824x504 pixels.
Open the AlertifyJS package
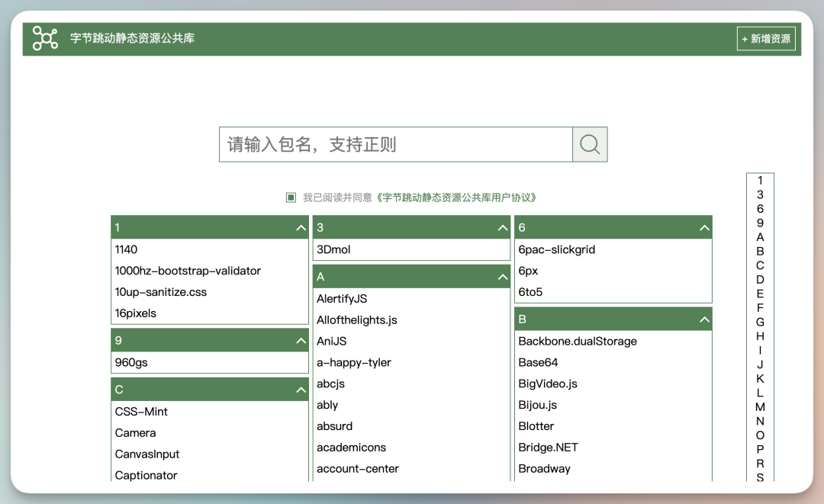[342, 299]
